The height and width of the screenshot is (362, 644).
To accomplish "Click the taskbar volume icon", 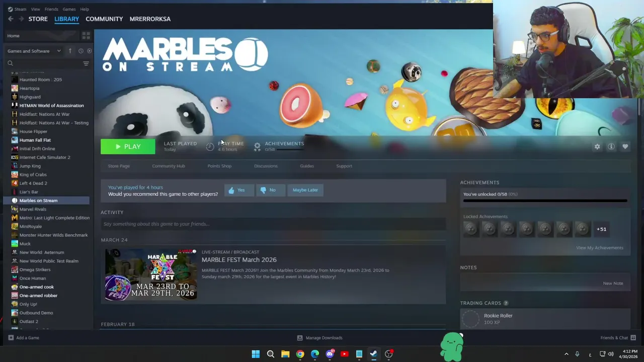I will click(611, 354).
